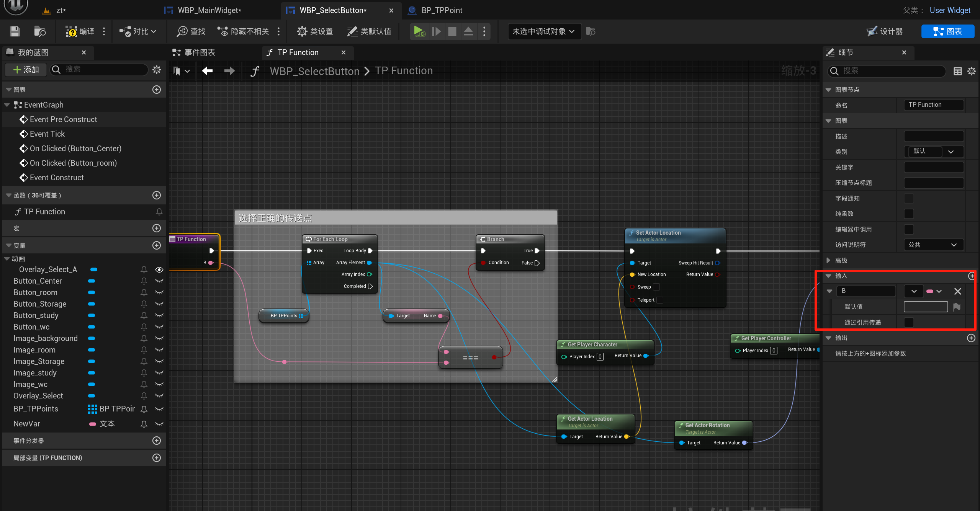Screen dimensions: 980x511
Task: Switch to the event graph tab
Action: coord(199,52)
